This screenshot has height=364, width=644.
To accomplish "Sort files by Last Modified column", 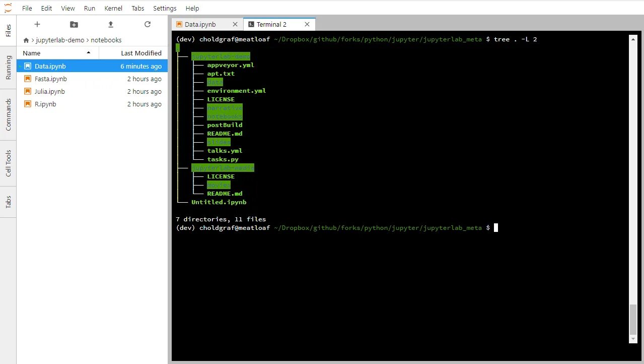I will 133,53.
